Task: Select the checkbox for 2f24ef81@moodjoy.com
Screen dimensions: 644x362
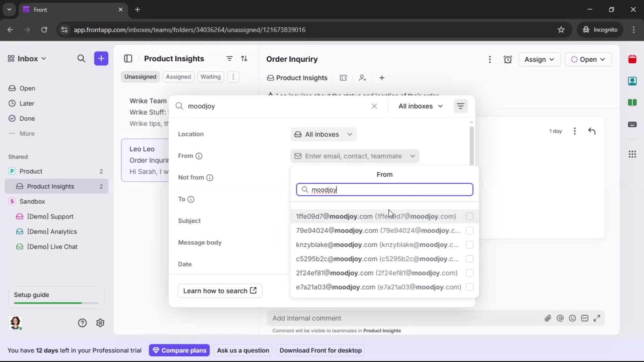Action: tap(469, 273)
